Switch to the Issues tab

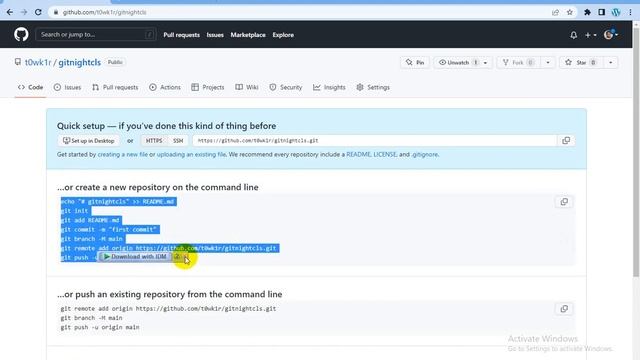[68, 87]
